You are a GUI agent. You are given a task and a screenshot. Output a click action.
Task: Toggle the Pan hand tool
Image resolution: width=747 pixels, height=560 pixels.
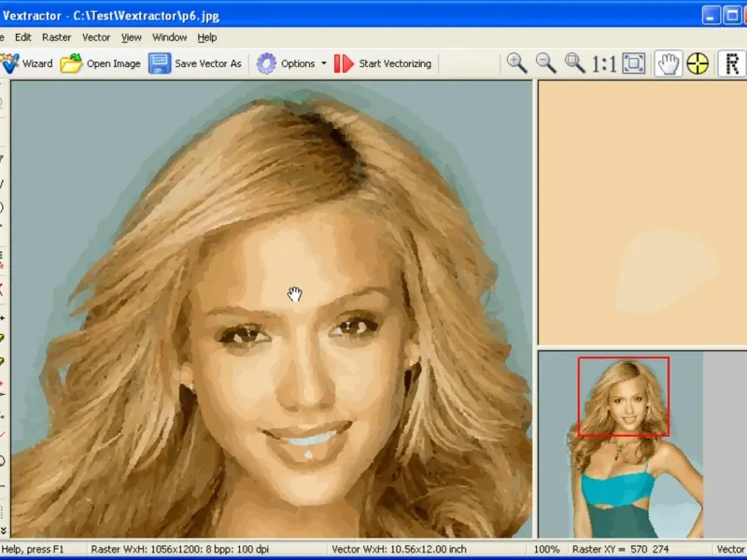click(669, 63)
